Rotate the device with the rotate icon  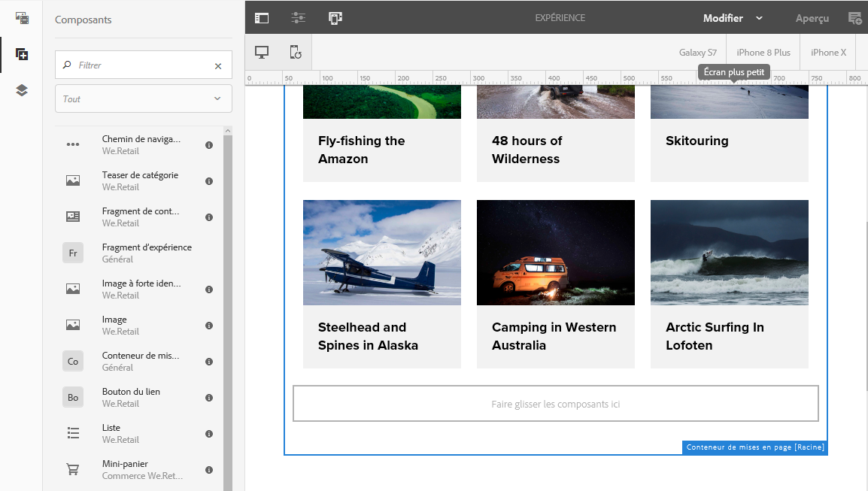(x=296, y=53)
